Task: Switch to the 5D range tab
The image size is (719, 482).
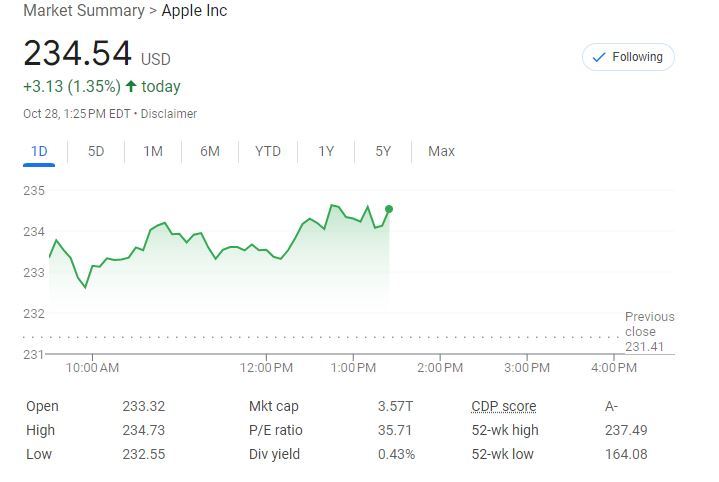Action: tap(96, 152)
